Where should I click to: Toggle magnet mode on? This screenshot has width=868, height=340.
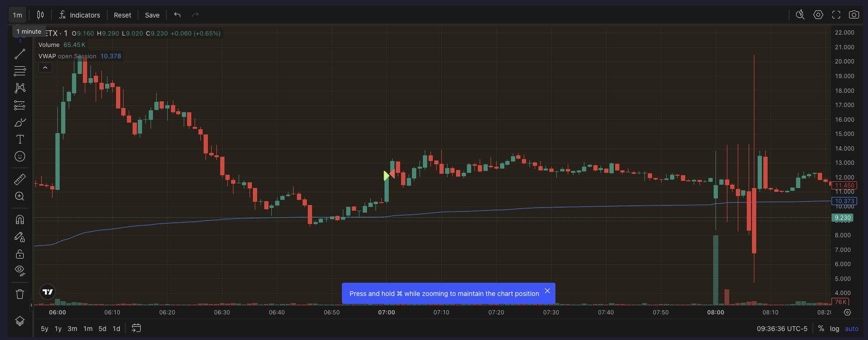pos(20,220)
